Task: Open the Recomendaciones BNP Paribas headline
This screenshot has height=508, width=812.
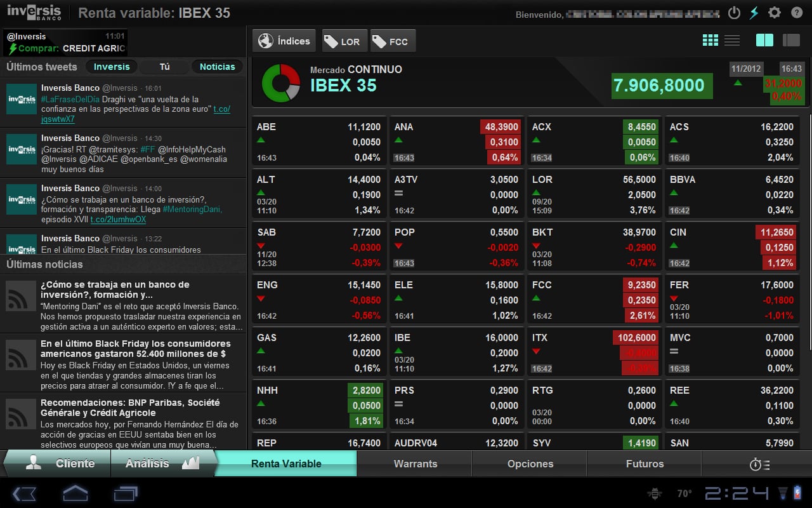Action: 130,408
